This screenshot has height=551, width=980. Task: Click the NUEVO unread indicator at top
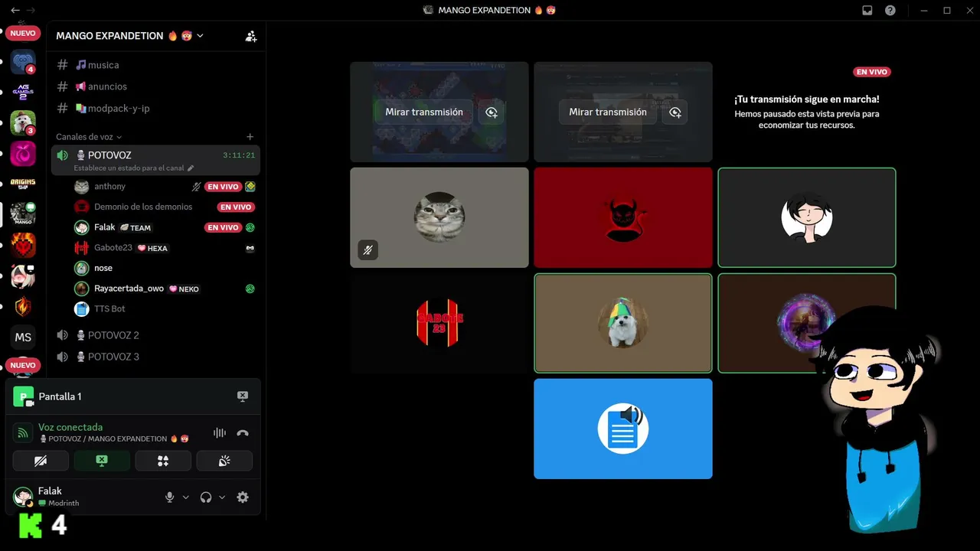tap(23, 34)
